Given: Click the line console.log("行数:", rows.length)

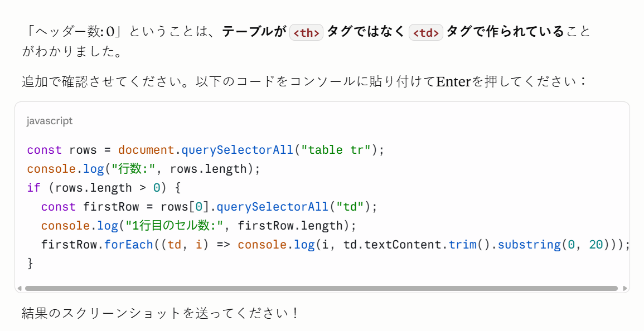Looking at the screenshot, I should (144, 169).
